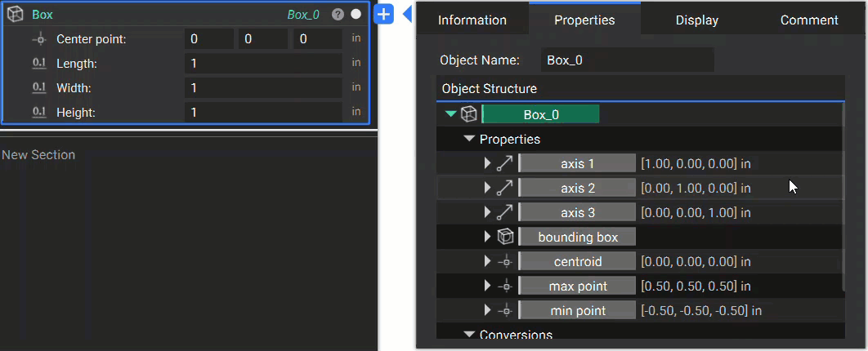Screen dimensions: 868x351
Task: Click the italic Box_0 name label
Action: (x=303, y=15)
